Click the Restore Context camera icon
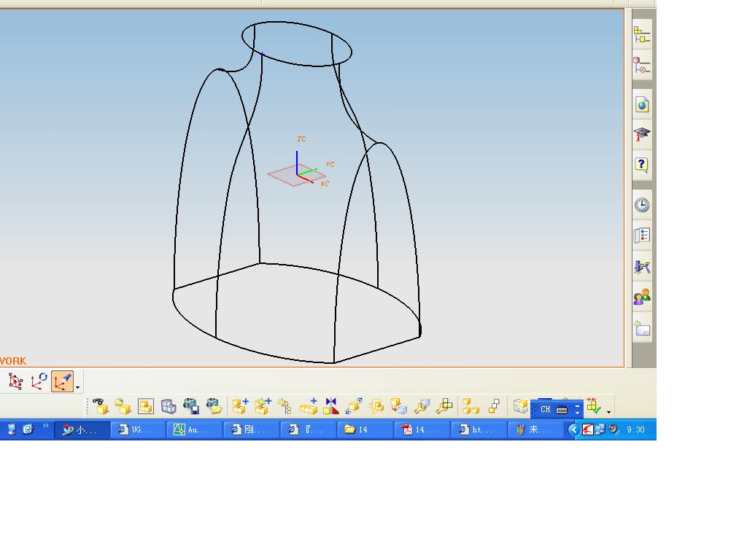The image size is (747, 560). [214, 406]
